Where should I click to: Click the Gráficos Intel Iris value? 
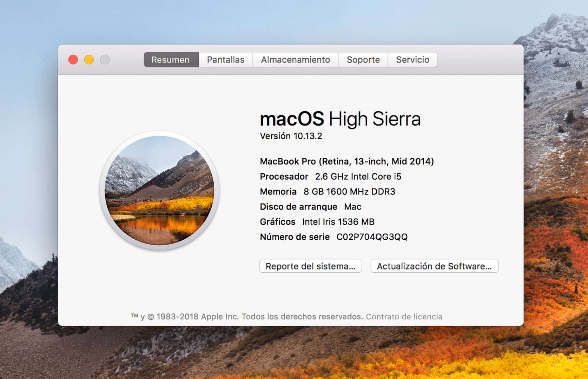[x=338, y=222]
